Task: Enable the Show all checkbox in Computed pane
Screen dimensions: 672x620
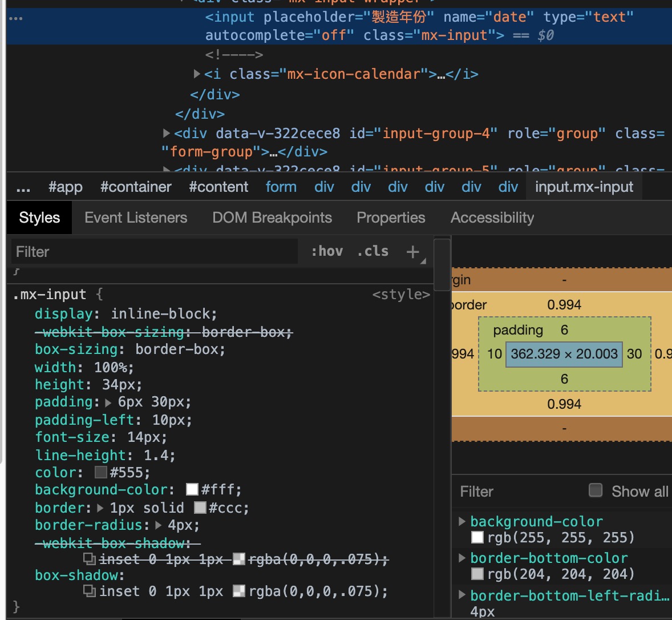Action: click(x=595, y=489)
